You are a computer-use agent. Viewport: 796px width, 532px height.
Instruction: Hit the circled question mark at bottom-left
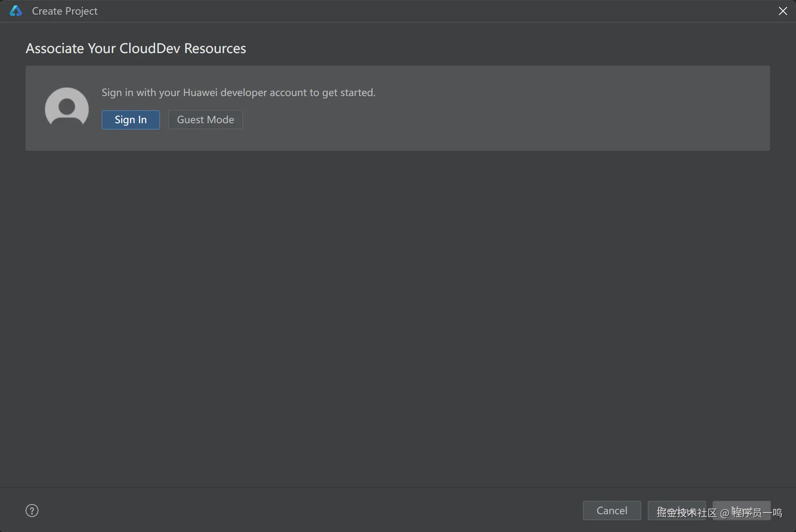coord(32,511)
